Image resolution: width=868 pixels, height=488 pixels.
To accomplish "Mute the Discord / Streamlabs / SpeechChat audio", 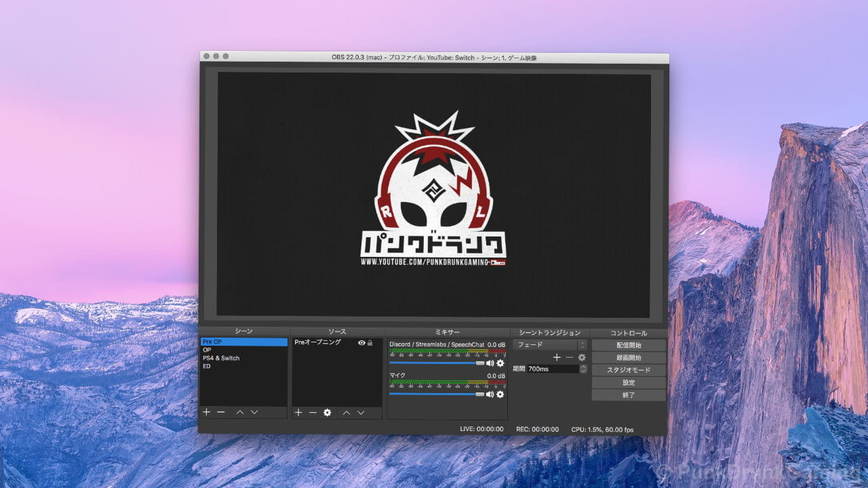I will point(490,363).
